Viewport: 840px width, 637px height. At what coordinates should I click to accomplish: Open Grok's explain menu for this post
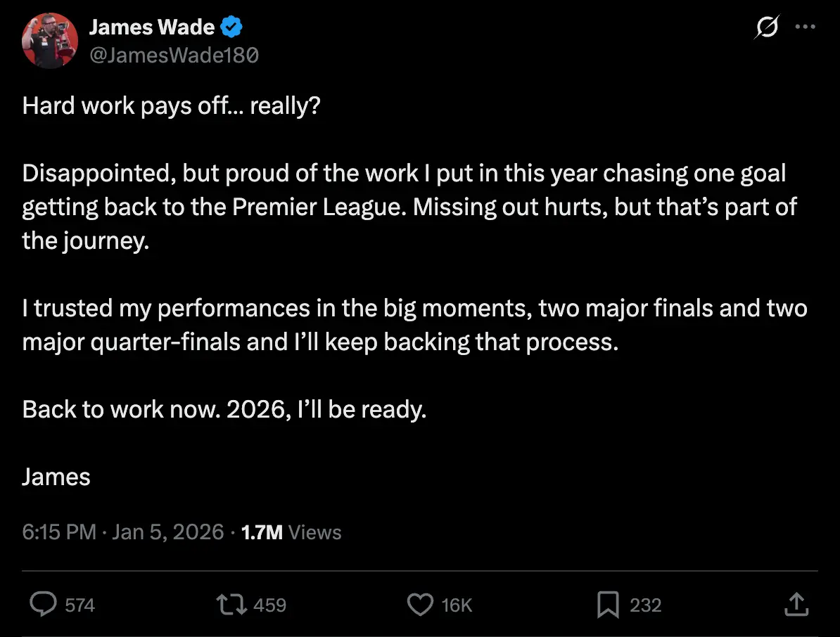point(766,27)
